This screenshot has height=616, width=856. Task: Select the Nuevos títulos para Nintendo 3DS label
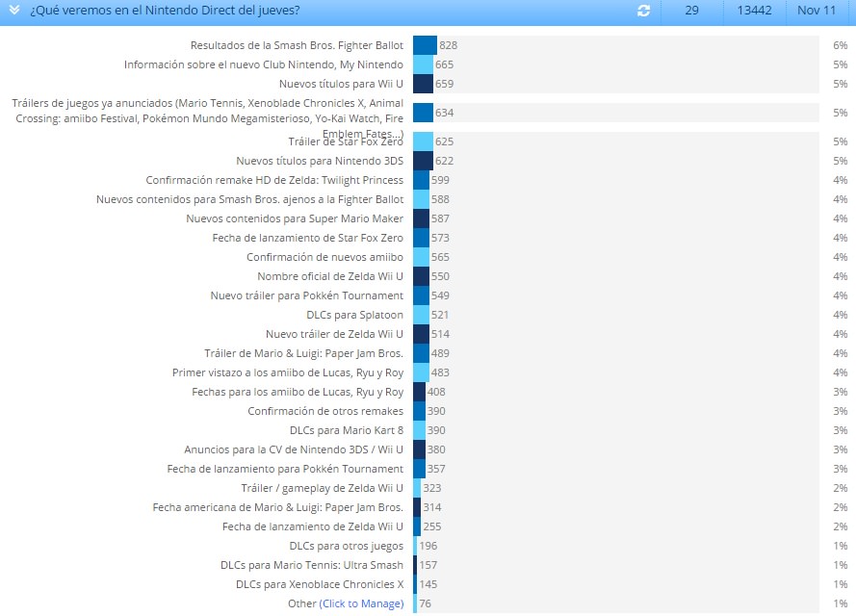click(320, 161)
